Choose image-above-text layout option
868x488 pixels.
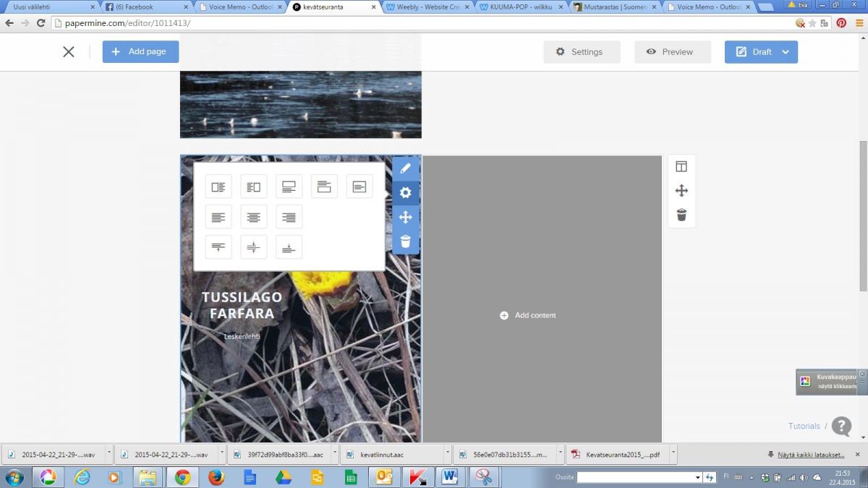coord(289,187)
